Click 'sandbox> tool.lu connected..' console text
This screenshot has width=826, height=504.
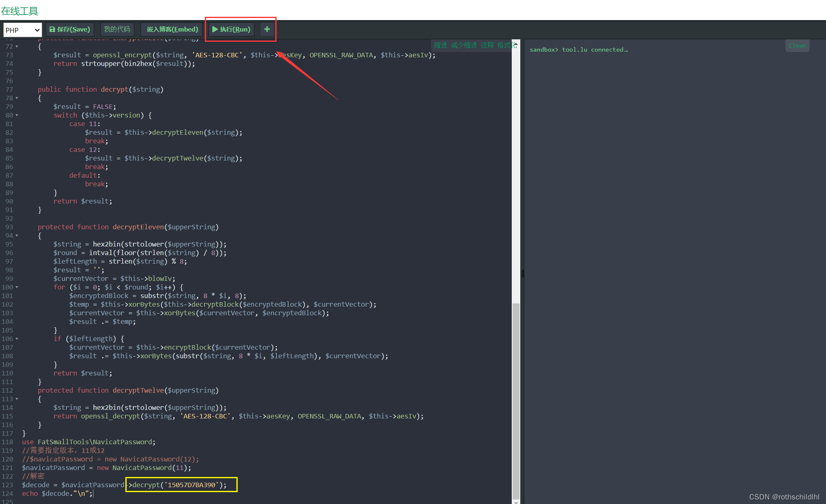tap(579, 50)
